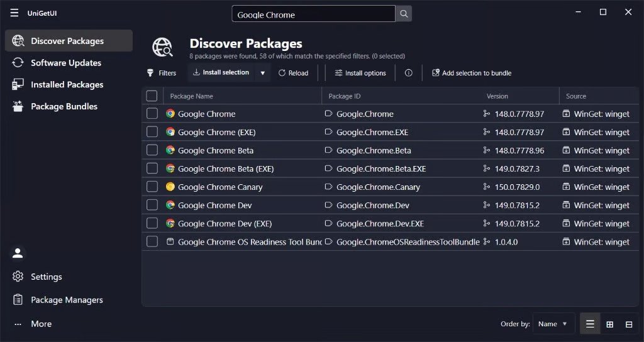Image resolution: width=644 pixels, height=342 pixels.
Task: Sort by the Version column header
Action: click(x=497, y=96)
